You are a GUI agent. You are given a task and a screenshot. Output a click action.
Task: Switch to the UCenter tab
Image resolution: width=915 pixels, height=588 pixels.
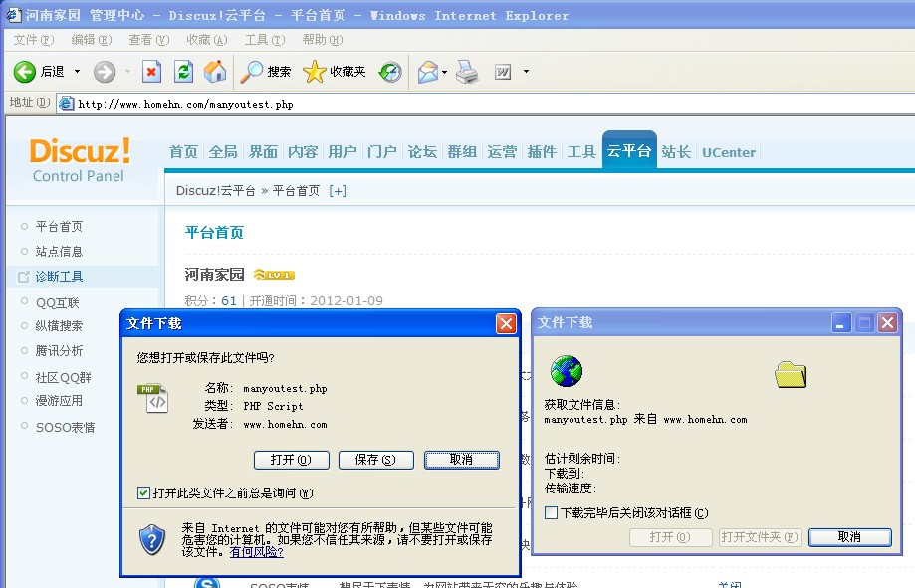(728, 152)
